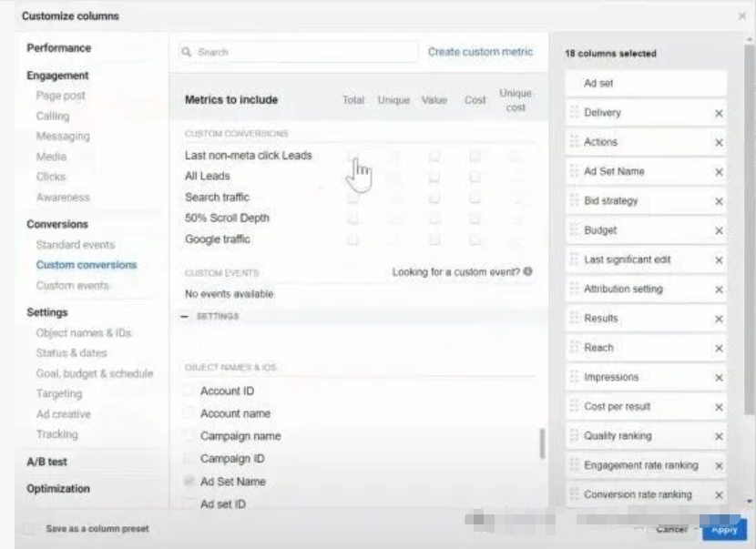
Task: Go to Custom events in sidebar
Action: (x=73, y=286)
